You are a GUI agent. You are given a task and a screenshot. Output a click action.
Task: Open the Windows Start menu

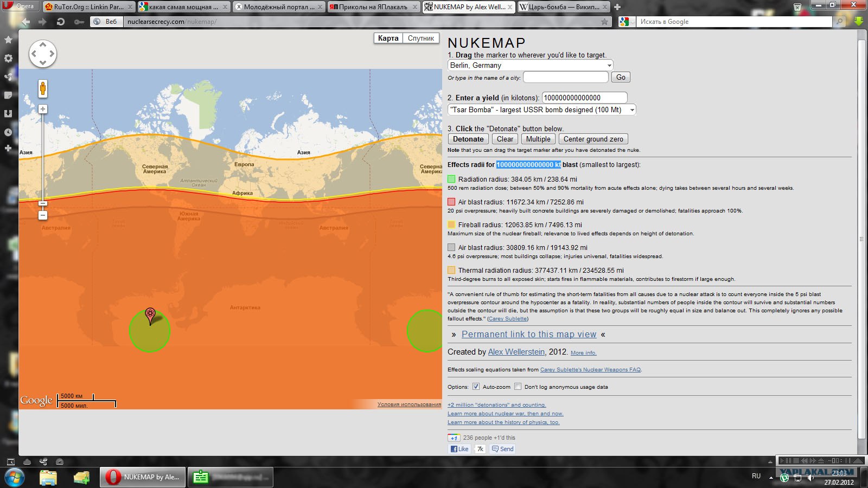coord(14,477)
